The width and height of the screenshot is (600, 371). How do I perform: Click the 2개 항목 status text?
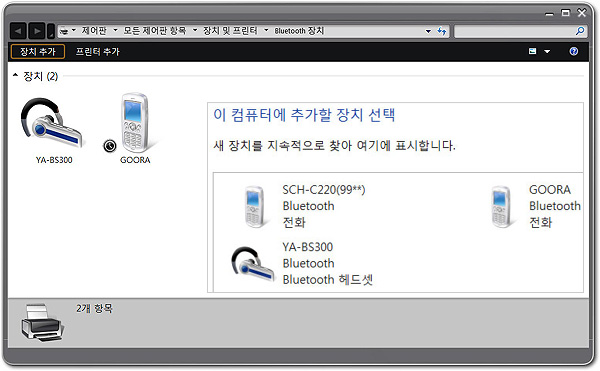[x=94, y=308]
